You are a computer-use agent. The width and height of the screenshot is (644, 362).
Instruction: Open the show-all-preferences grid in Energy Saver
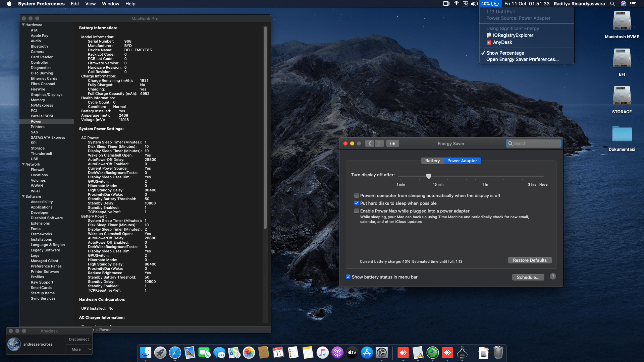(x=392, y=143)
